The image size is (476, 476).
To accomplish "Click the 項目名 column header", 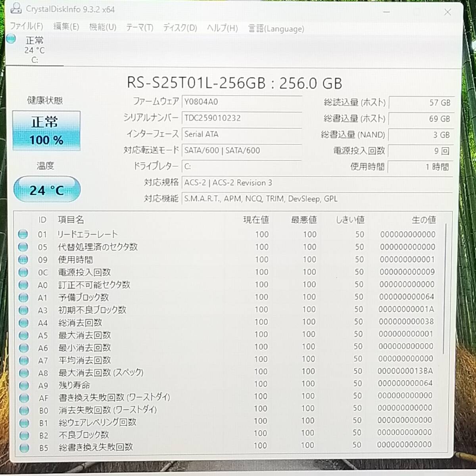I will click(x=71, y=219).
